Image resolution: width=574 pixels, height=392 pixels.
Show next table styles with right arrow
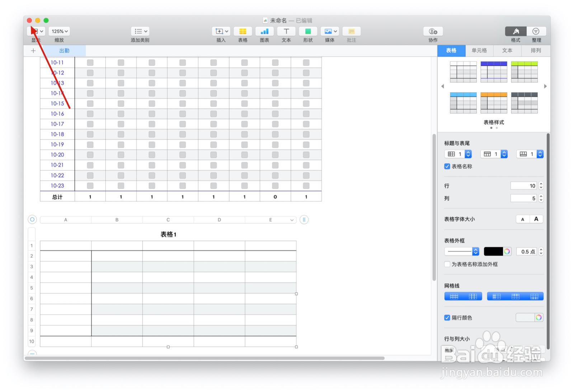point(545,86)
